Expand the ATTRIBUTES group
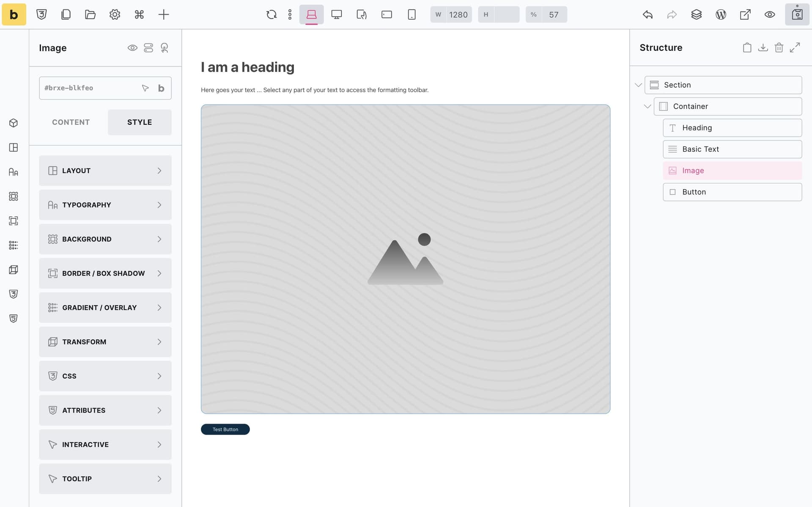812x507 pixels. [105, 411]
